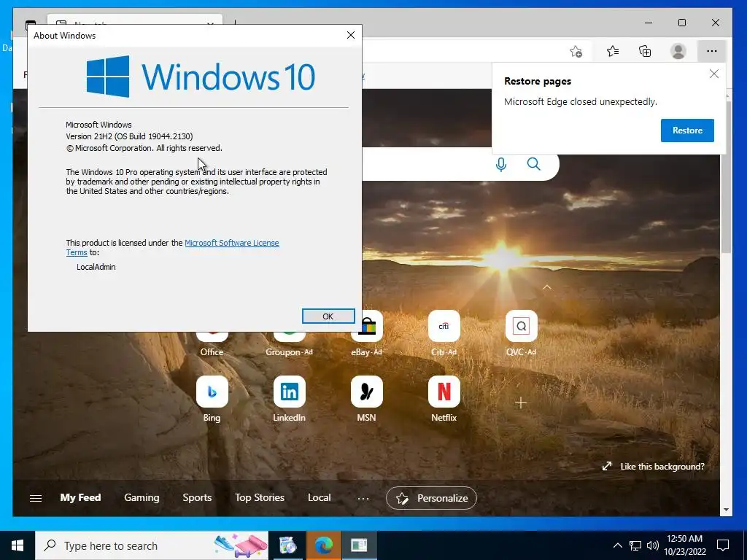Open Edge profile avatar
This screenshot has height=560, width=747.
click(678, 51)
